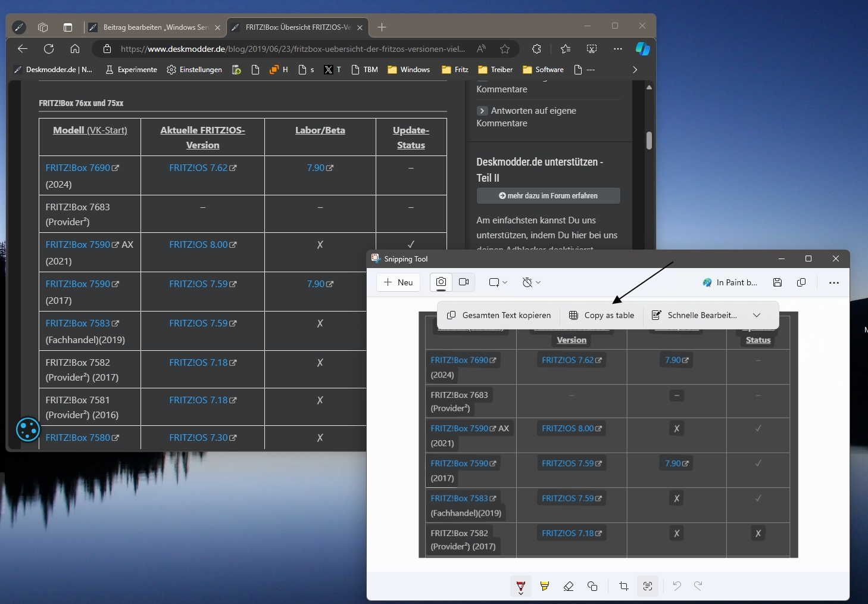Open the Deskmodder.de bookmark
This screenshot has width=868, height=604.
click(x=53, y=70)
